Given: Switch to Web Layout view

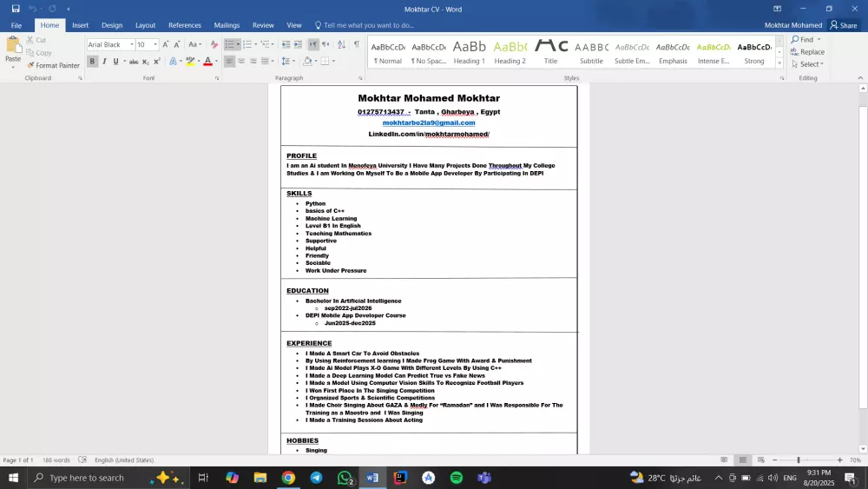Looking at the screenshot, I should point(761,459).
